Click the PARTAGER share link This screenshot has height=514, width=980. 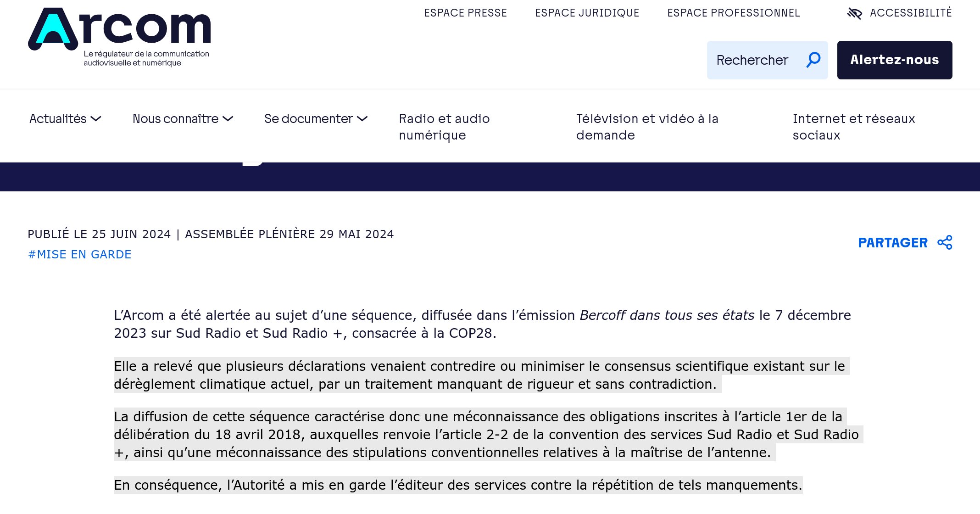click(892, 242)
